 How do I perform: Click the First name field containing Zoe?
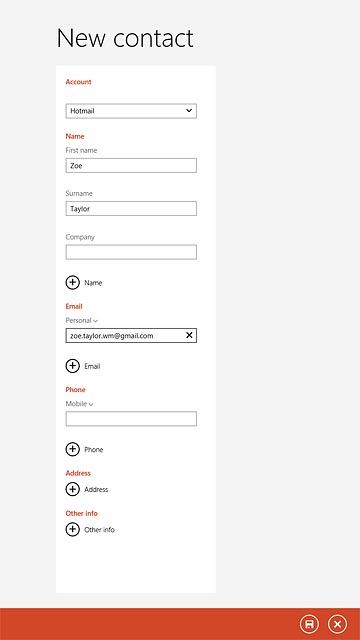click(x=131, y=166)
